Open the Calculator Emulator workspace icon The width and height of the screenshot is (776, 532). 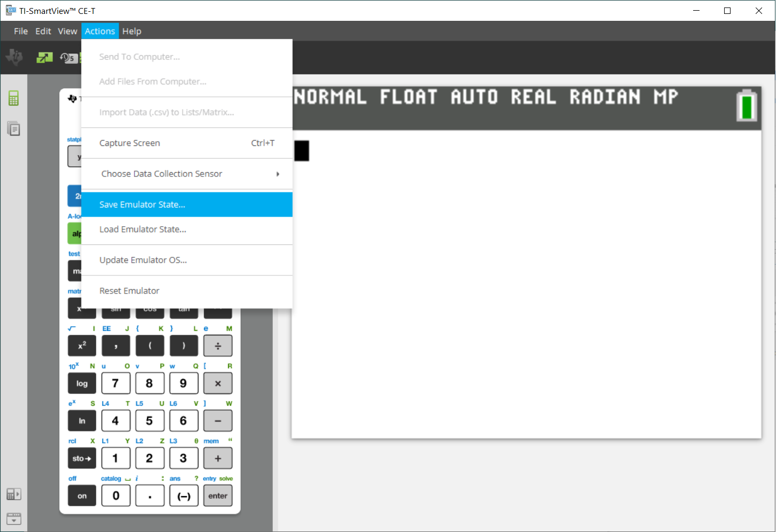[13, 98]
